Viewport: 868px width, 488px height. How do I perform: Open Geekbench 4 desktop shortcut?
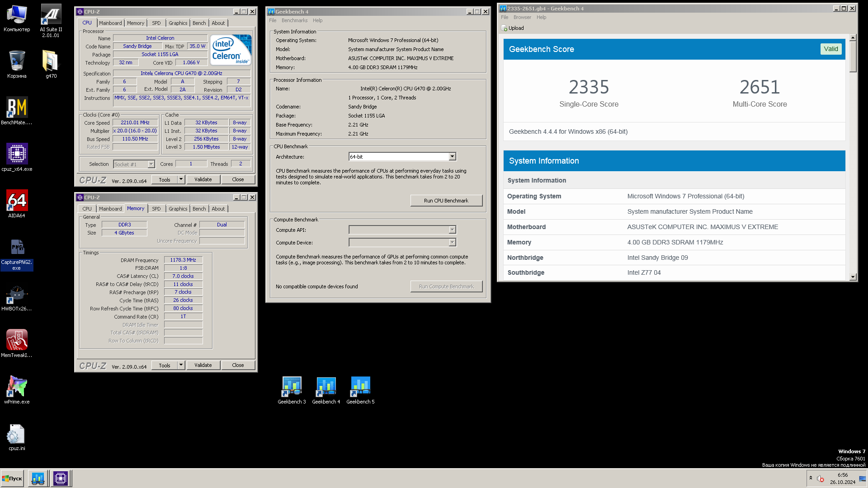[326, 390]
